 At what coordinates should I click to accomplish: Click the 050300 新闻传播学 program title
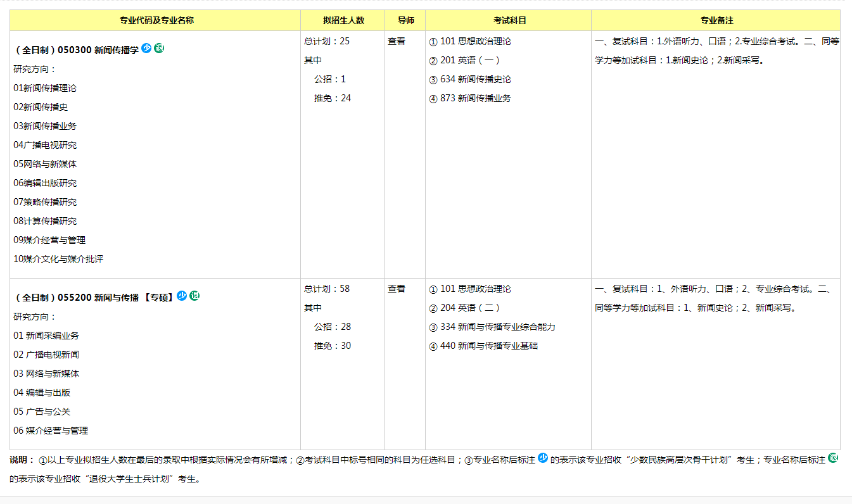[76, 50]
